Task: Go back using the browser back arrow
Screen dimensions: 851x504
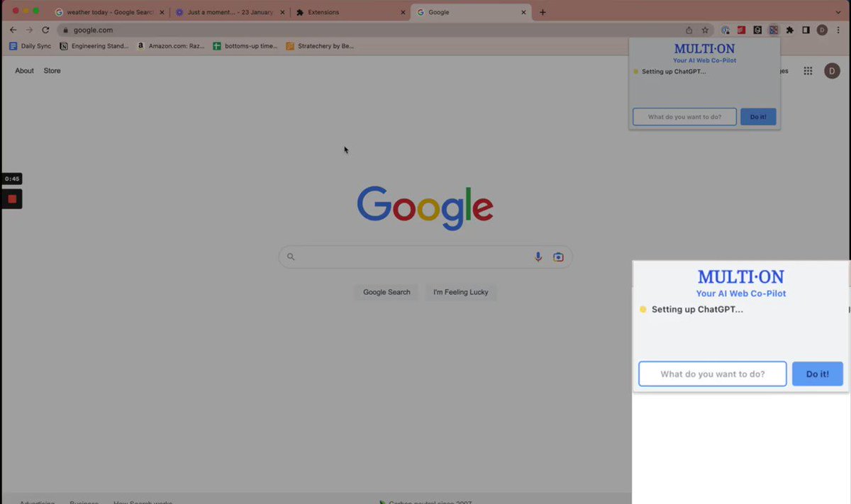Action: 13,30
